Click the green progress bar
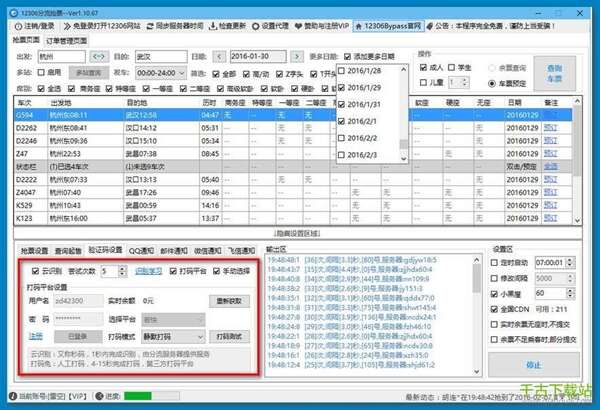Viewport: 600px width, 410px height. [x=138, y=396]
